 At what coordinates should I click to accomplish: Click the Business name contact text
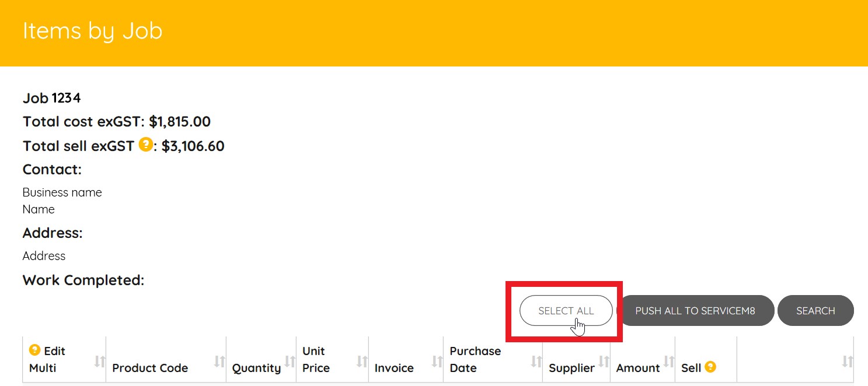(62, 192)
